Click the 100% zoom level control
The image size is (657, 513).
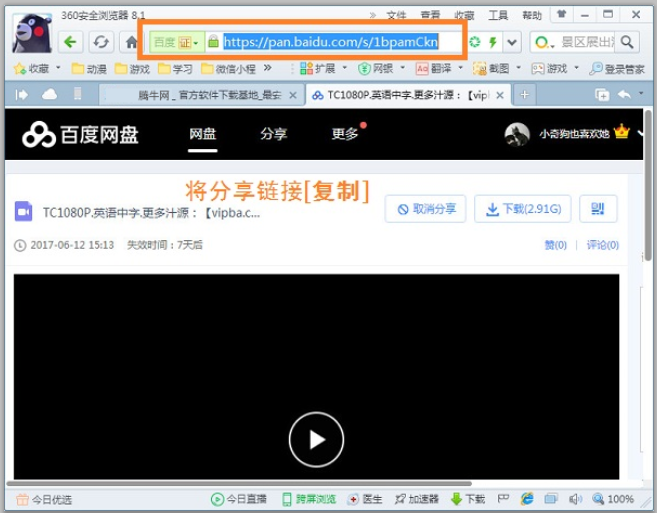(613, 499)
